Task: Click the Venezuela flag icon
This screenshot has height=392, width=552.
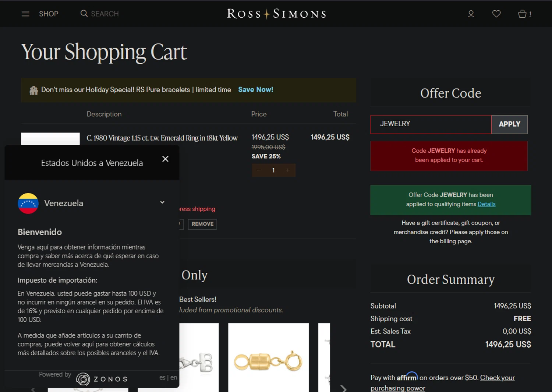Action: coord(28,203)
